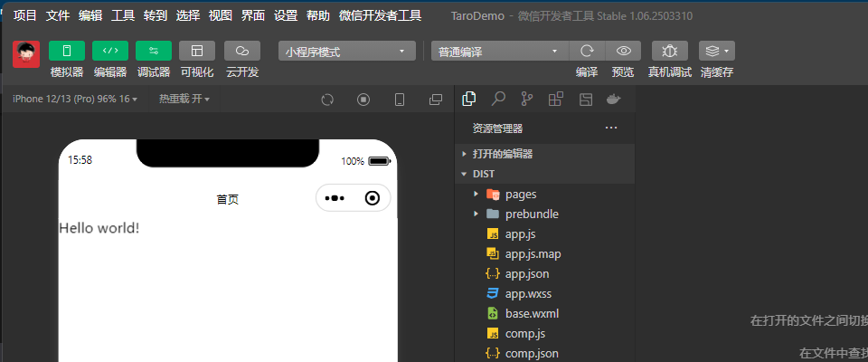Open the 工具 menu
868x362 pixels.
pos(123,15)
